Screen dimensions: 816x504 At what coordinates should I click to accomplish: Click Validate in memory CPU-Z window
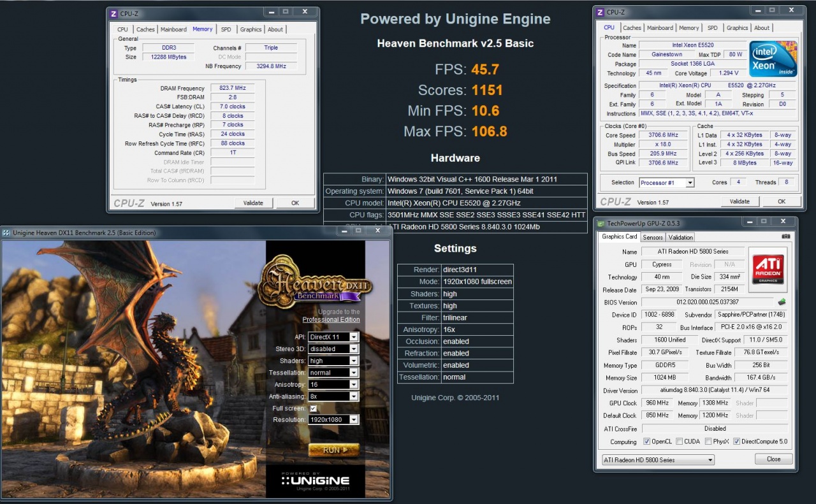[x=253, y=203]
